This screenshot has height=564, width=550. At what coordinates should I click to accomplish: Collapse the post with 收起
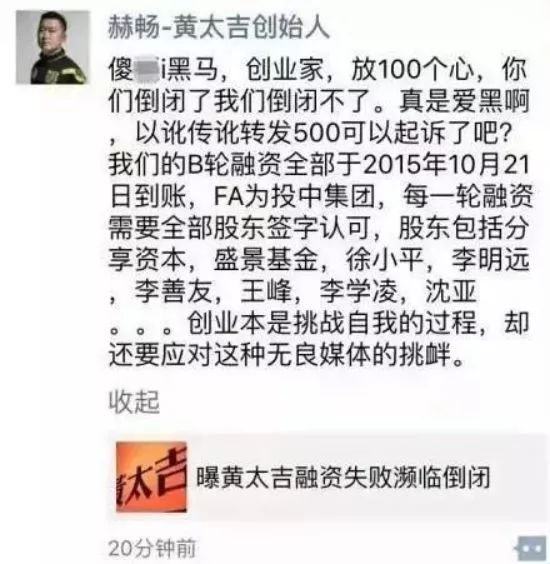(x=134, y=402)
